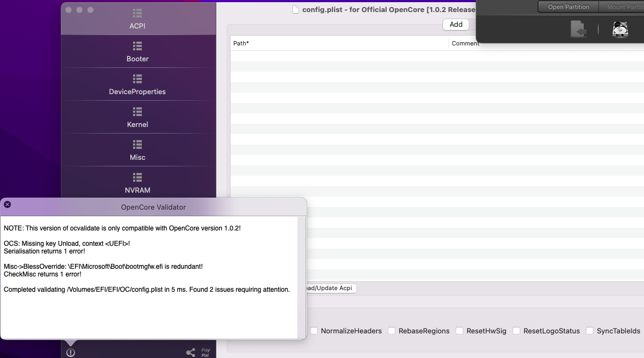
Task: Tick the SyncTableIds checkbox
Action: tap(590, 331)
